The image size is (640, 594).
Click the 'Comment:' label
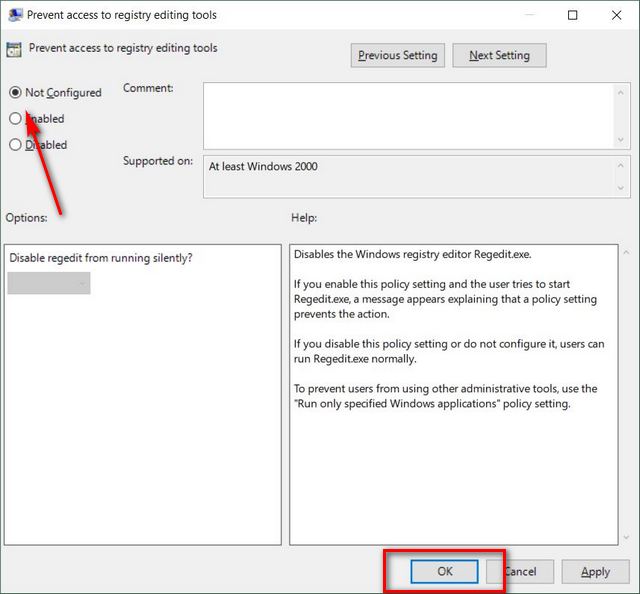[148, 88]
